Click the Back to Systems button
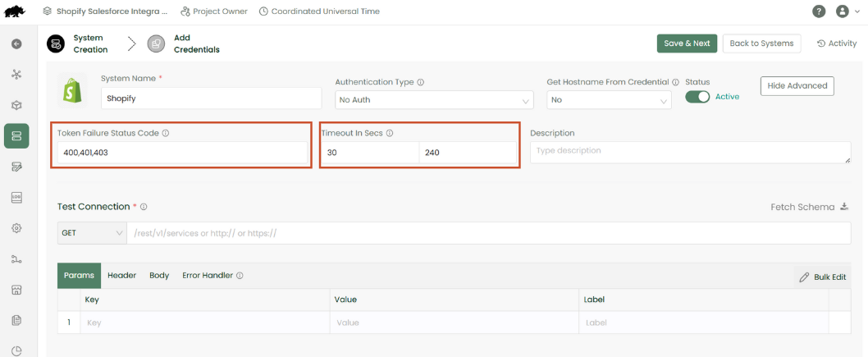This screenshot has height=357, width=868. (x=761, y=43)
